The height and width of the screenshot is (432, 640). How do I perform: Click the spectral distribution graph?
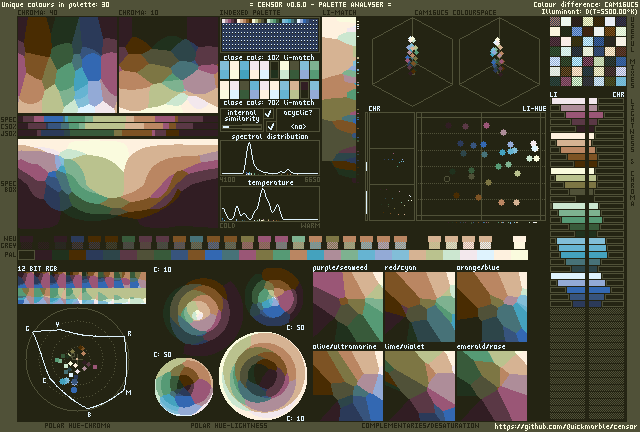pos(270,158)
